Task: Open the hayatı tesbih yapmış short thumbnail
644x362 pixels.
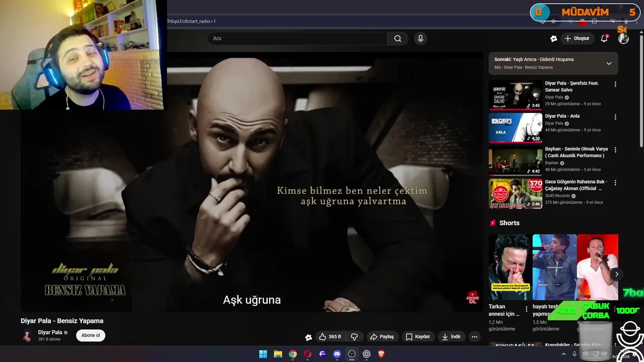Action: (x=554, y=267)
